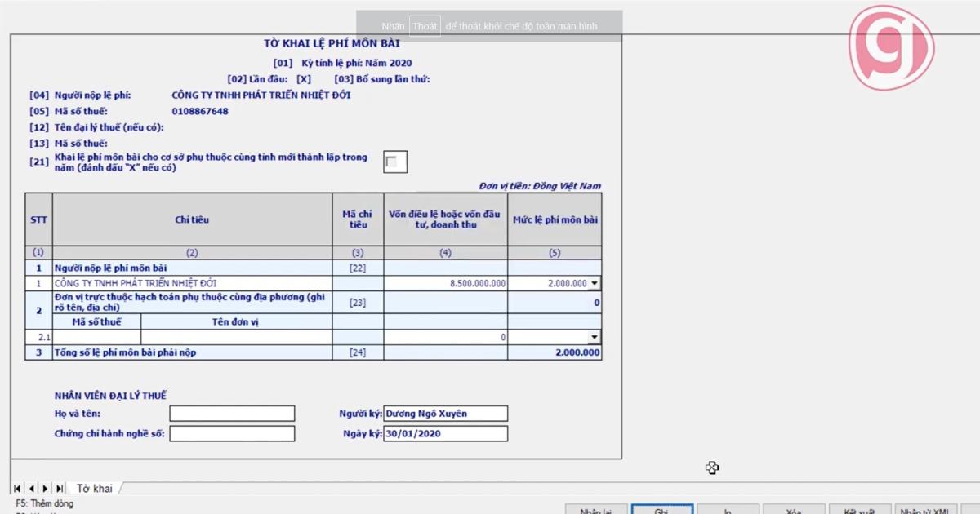Click the Mức lệ phí môn bài column header
The height and width of the screenshot is (514, 980).
coord(555,219)
